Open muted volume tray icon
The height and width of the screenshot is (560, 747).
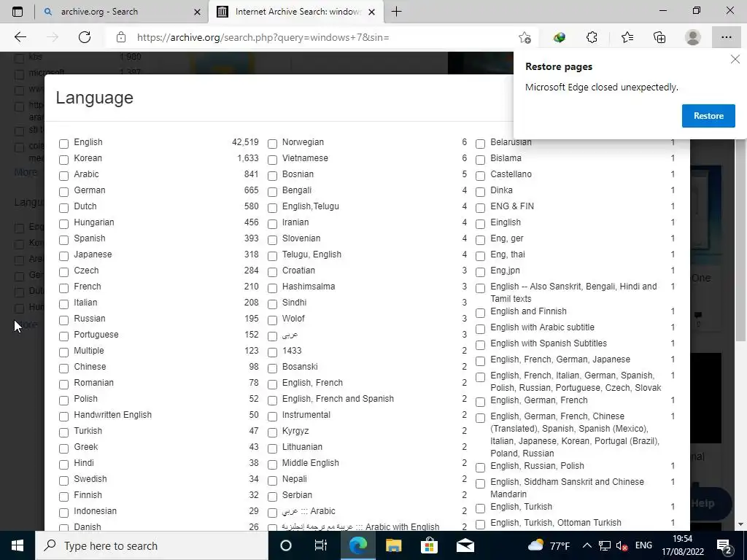click(x=622, y=545)
